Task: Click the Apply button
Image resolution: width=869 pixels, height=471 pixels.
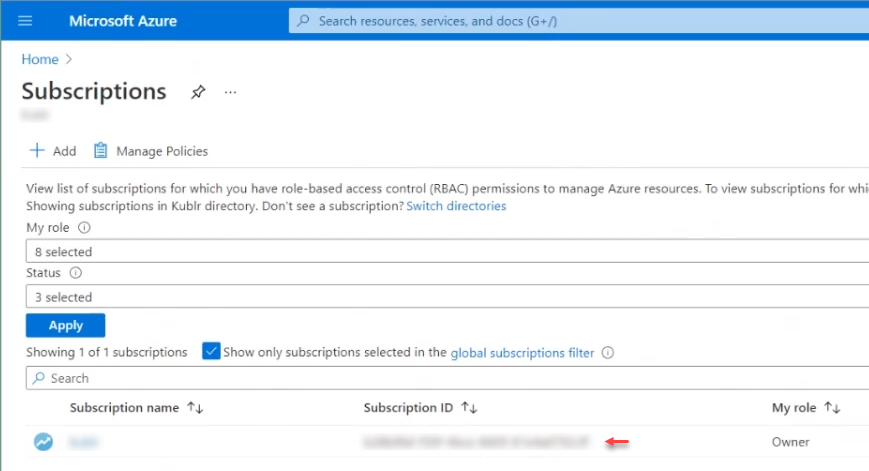Action: pyautogui.click(x=65, y=325)
